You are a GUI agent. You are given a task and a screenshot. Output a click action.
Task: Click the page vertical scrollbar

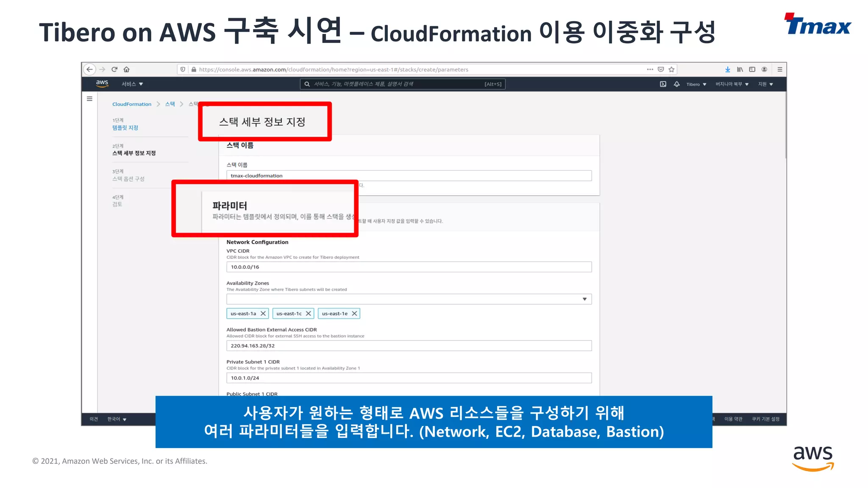click(785, 125)
